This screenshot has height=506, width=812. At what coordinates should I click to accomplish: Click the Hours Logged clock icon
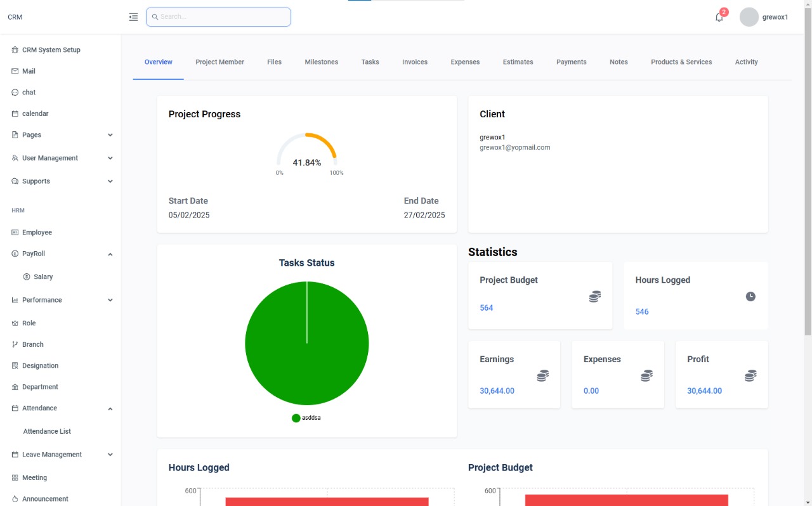pyautogui.click(x=750, y=296)
